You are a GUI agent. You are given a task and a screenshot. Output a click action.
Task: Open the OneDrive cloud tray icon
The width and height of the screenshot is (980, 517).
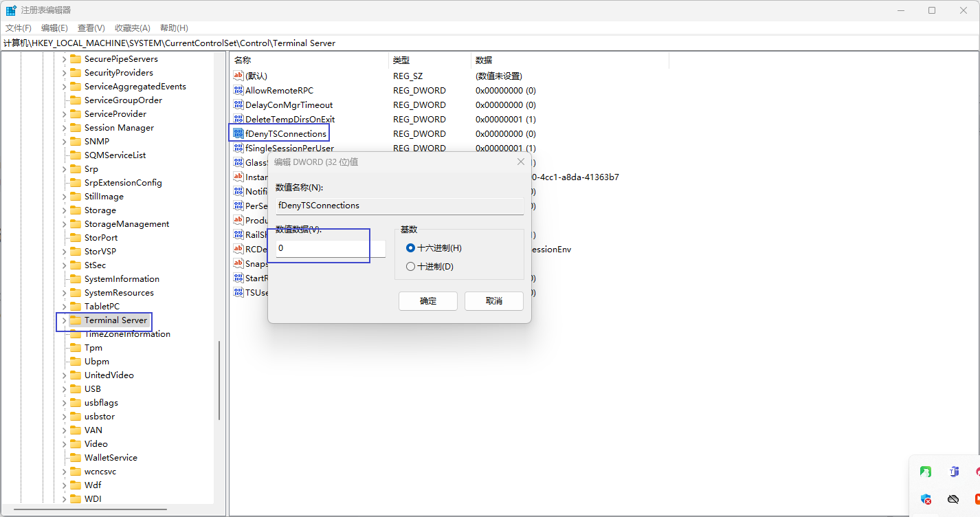tap(953, 499)
